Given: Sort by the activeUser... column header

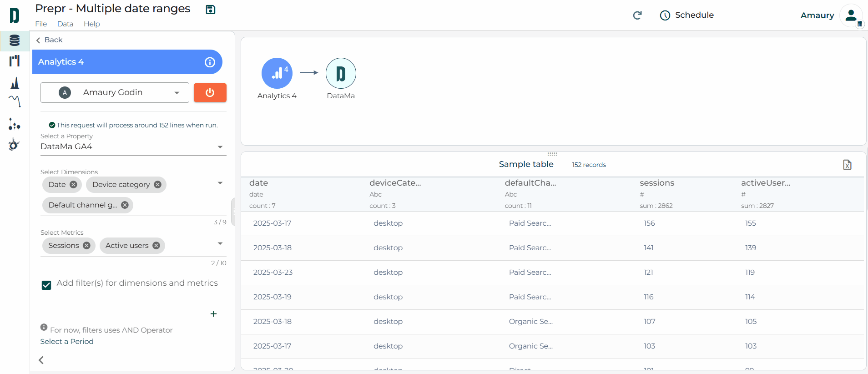Looking at the screenshot, I should pos(766,183).
